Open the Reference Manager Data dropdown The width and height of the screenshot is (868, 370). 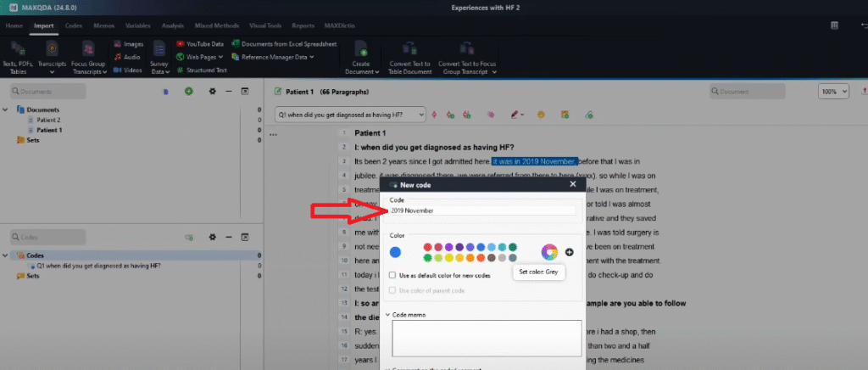312,57
